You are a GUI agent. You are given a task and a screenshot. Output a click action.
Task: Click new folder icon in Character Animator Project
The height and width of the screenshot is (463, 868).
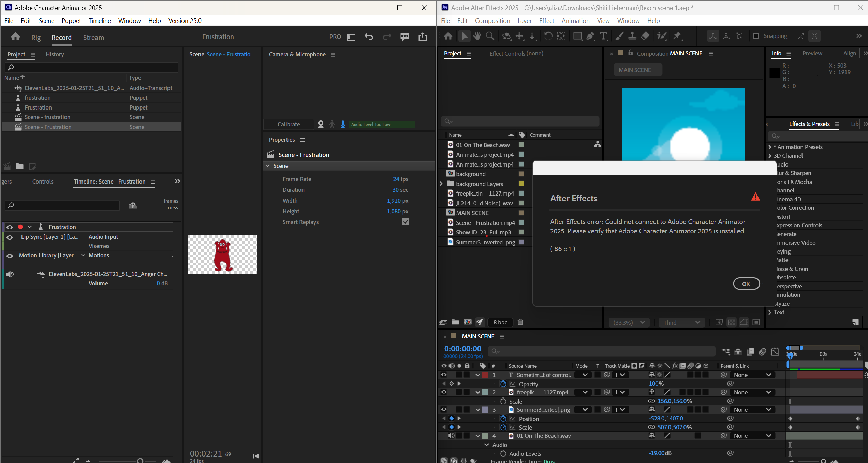tap(20, 167)
